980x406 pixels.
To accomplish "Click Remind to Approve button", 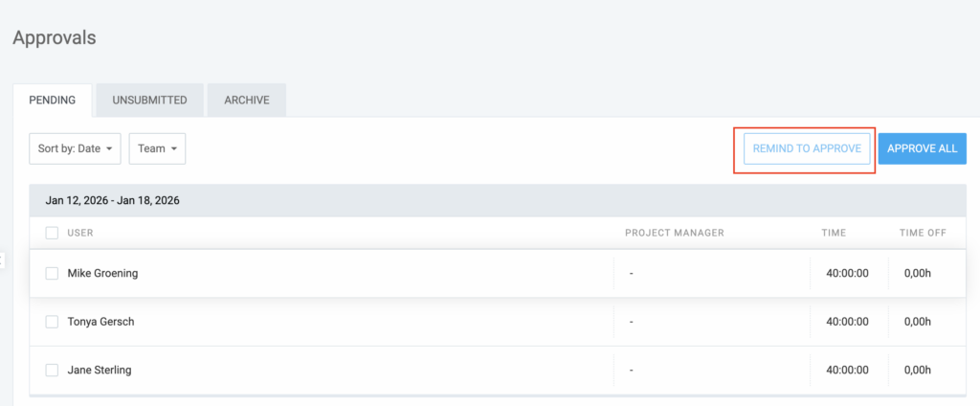I will pyautogui.click(x=807, y=148).
